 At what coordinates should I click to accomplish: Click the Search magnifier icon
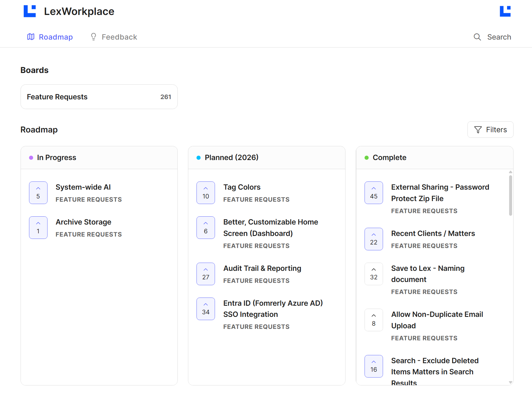point(477,37)
